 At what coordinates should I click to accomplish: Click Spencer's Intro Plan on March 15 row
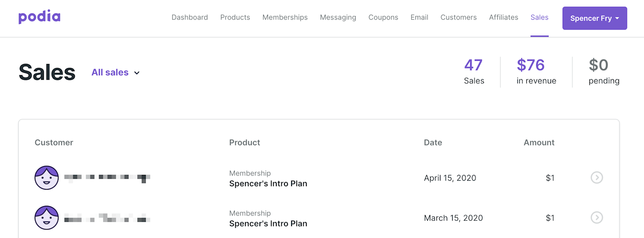click(268, 224)
